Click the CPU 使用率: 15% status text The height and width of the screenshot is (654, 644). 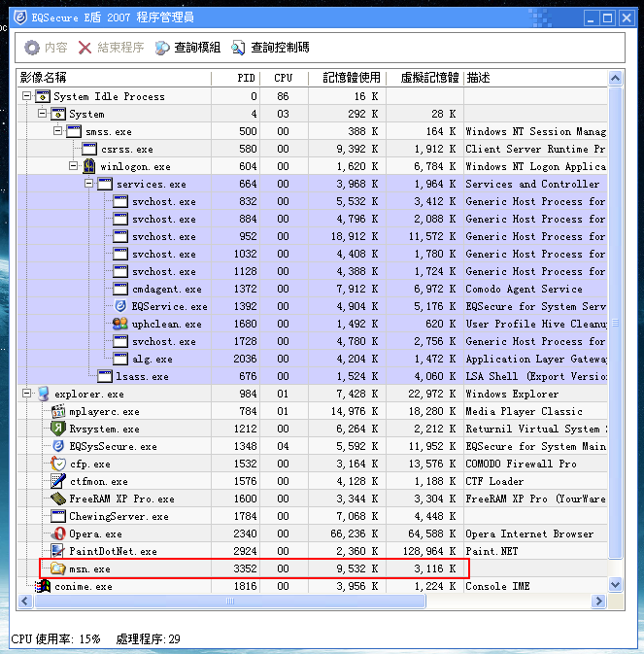(56, 639)
